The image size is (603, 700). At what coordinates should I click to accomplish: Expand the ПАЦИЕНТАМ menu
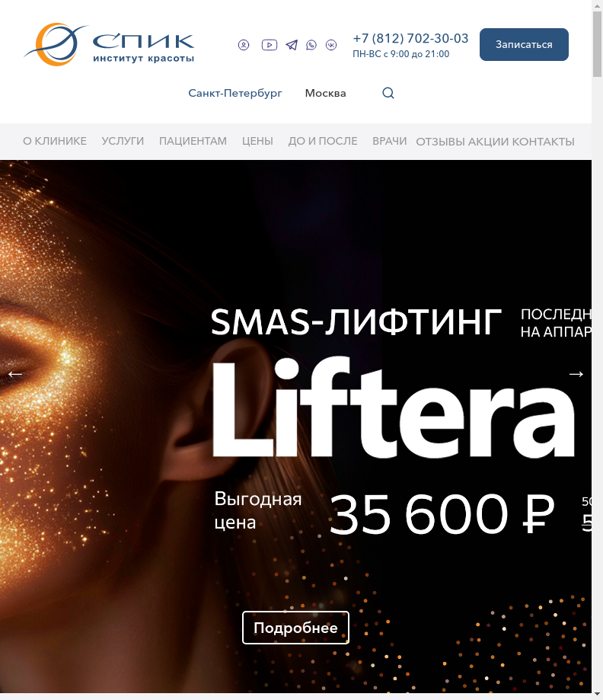click(193, 141)
